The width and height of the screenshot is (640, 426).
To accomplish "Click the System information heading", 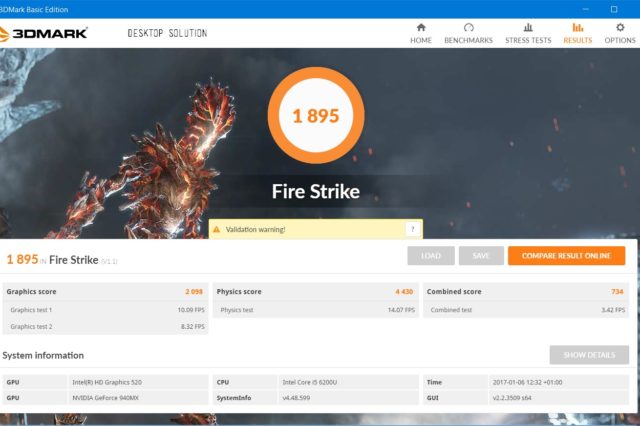I will point(43,355).
